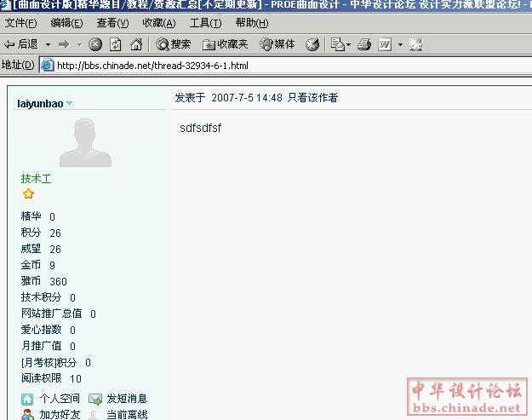Image resolution: width=532 pixels, height=420 pixels.
Task: Click the page icon in address bar
Action: click(x=47, y=66)
